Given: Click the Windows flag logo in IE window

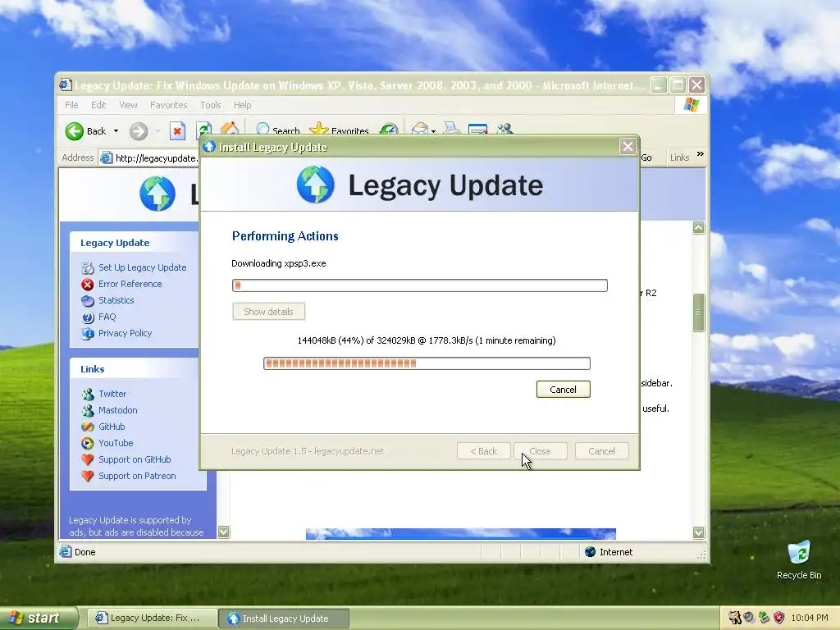Looking at the screenshot, I should pos(691,104).
